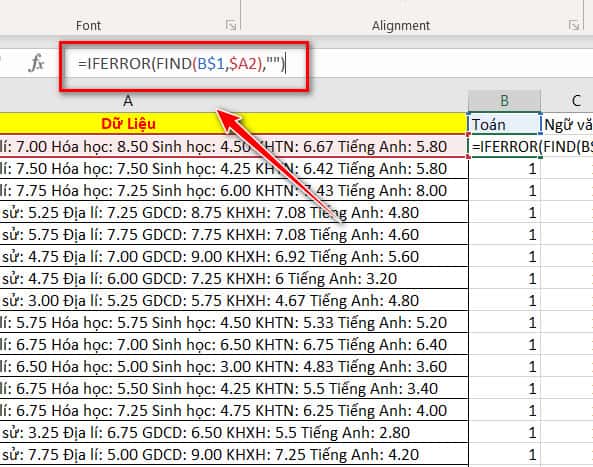Select first data row with KHTN: 6.67
The image size is (593, 467).
click(234, 146)
